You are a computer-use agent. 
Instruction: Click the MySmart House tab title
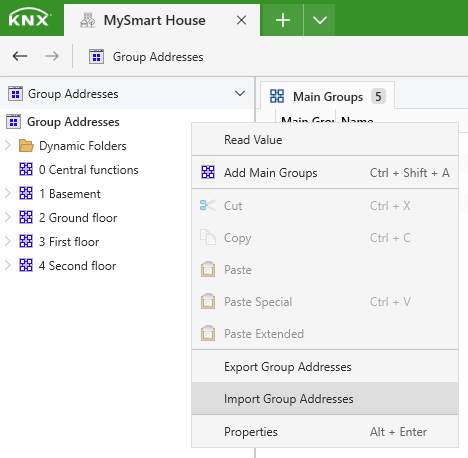click(x=154, y=20)
